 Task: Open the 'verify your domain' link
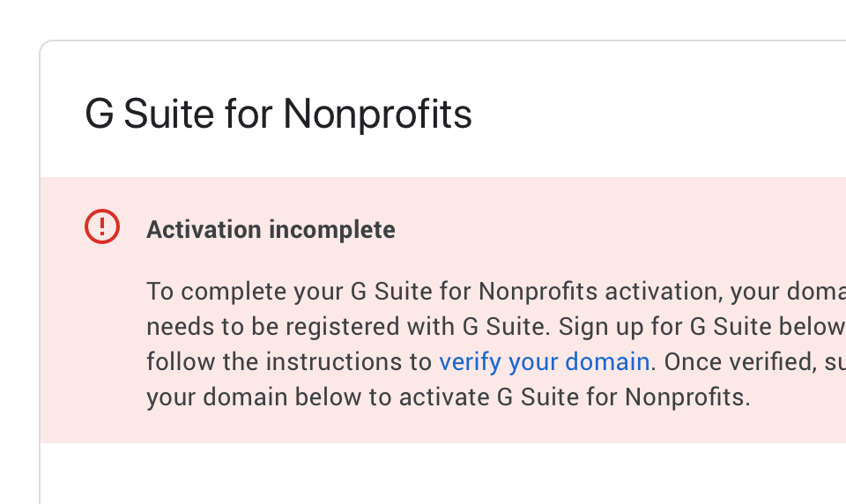point(545,362)
